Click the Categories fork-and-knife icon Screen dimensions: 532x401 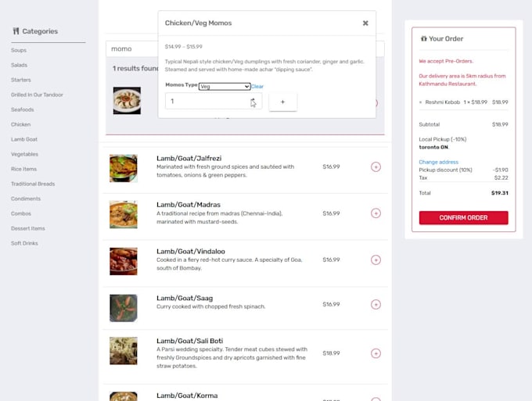pyautogui.click(x=16, y=31)
